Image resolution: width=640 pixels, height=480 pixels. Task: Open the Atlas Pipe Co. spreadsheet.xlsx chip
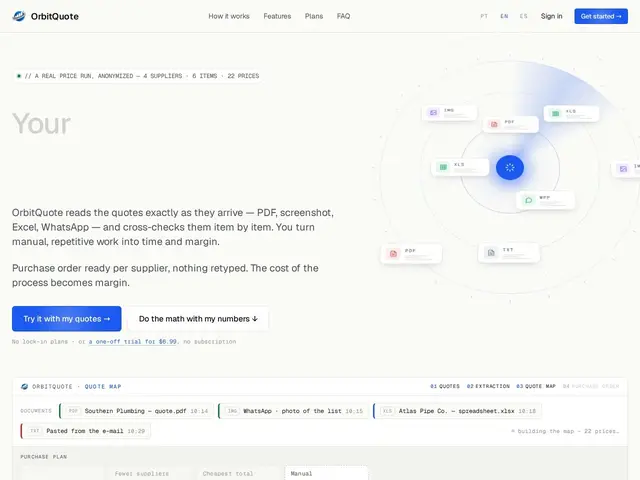458,411
